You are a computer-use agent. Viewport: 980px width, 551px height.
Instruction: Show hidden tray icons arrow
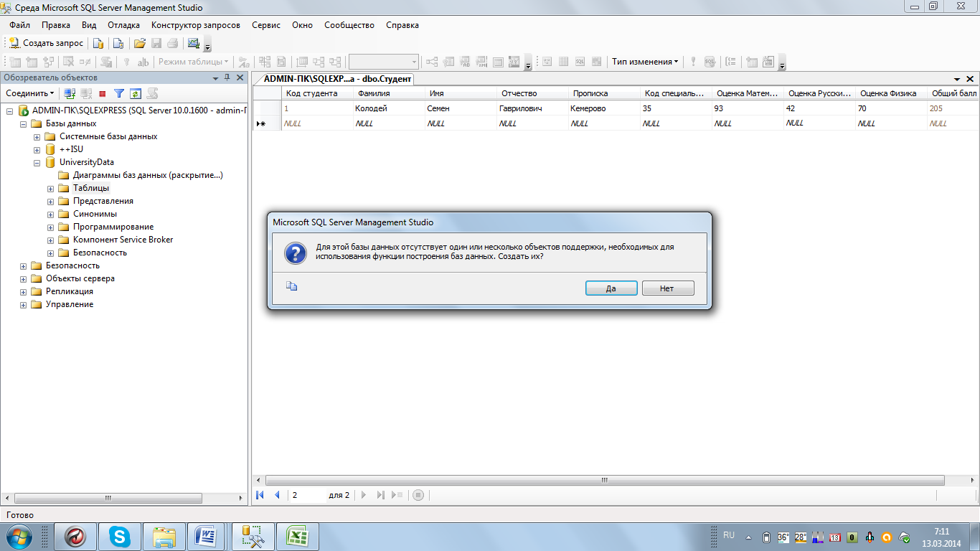coord(748,537)
